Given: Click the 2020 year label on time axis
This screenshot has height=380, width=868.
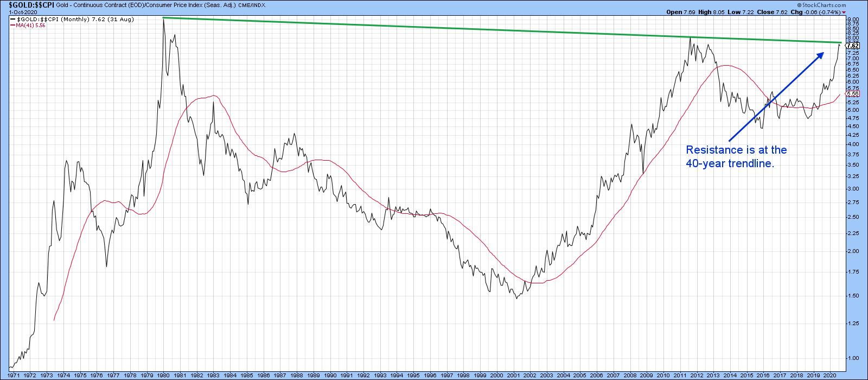Looking at the screenshot, I should [x=829, y=375].
